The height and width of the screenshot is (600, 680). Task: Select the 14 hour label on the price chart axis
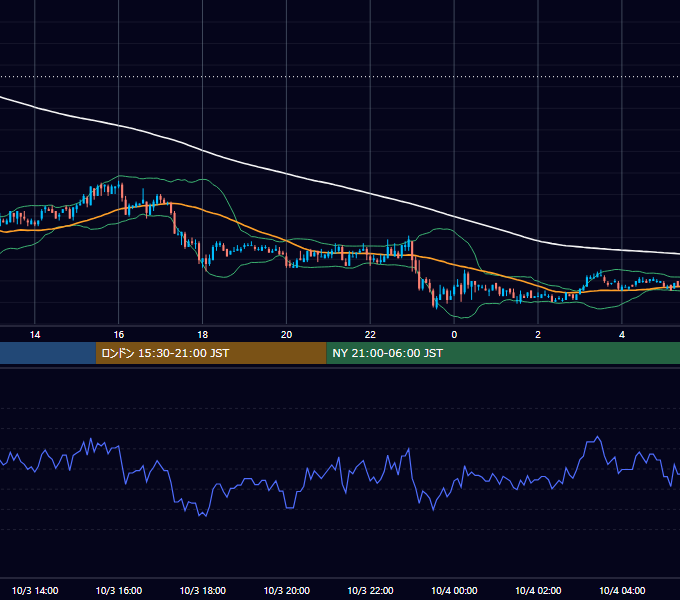(x=35, y=335)
